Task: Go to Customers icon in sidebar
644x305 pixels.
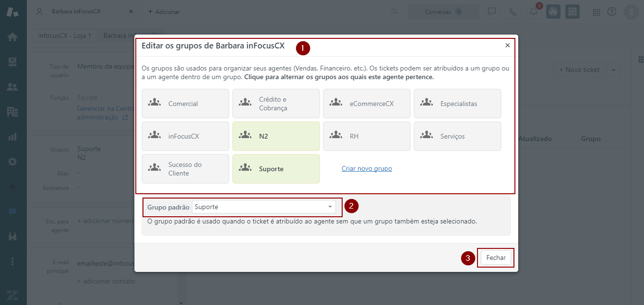Action: (12, 87)
